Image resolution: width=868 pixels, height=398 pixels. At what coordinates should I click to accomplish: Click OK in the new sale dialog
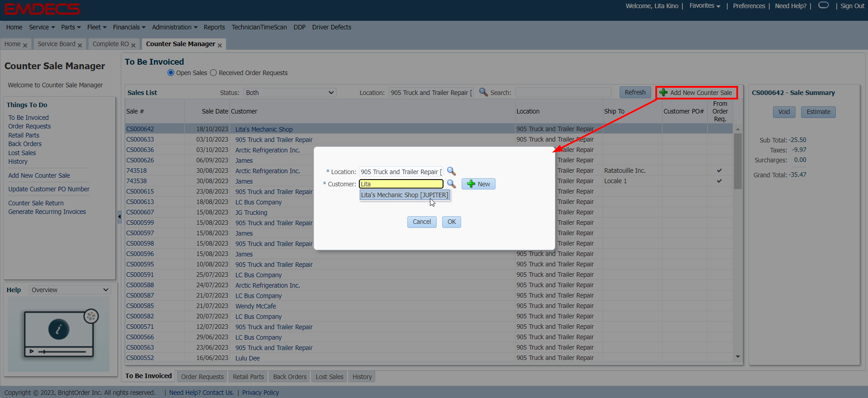452,222
